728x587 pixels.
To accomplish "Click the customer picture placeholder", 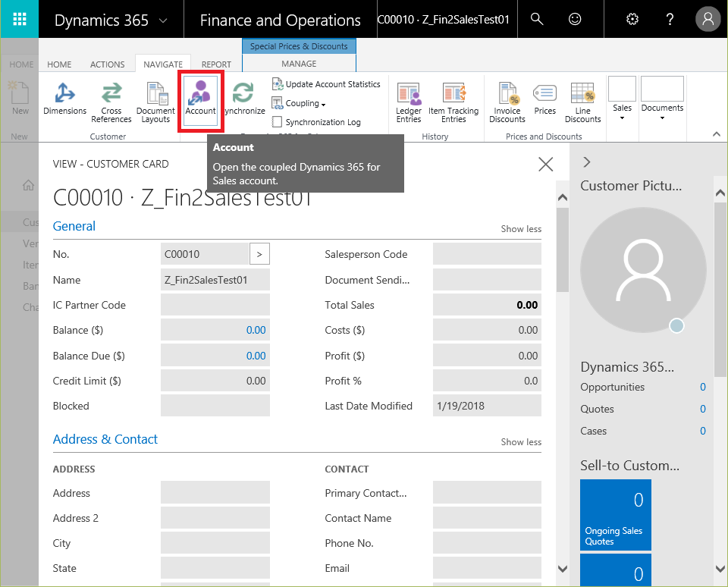I will (644, 270).
